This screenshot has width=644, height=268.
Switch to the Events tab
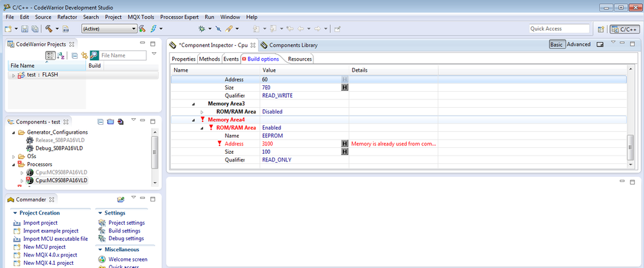click(x=231, y=59)
